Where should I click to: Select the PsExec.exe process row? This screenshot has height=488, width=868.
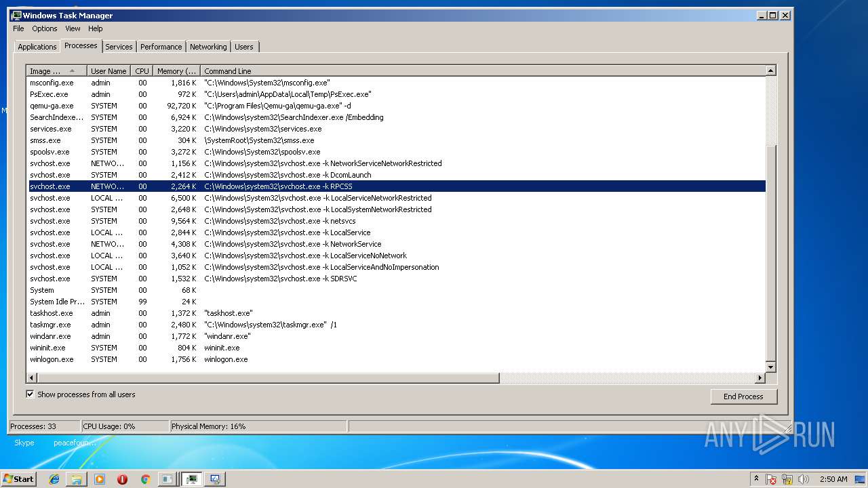pos(396,94)
